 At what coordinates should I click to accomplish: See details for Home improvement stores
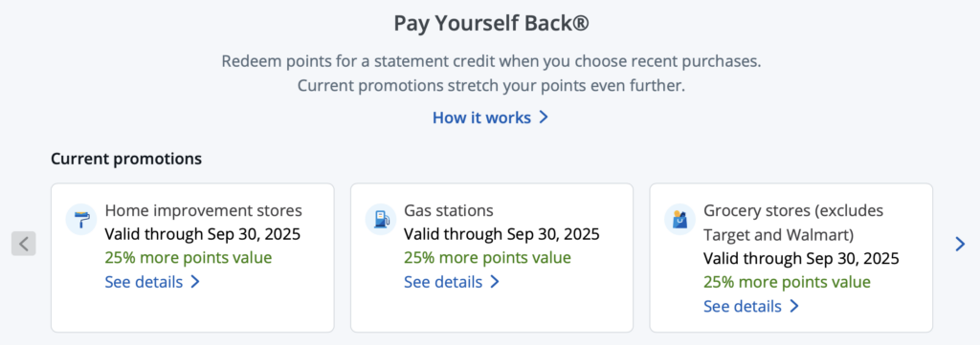click(152, 282)
